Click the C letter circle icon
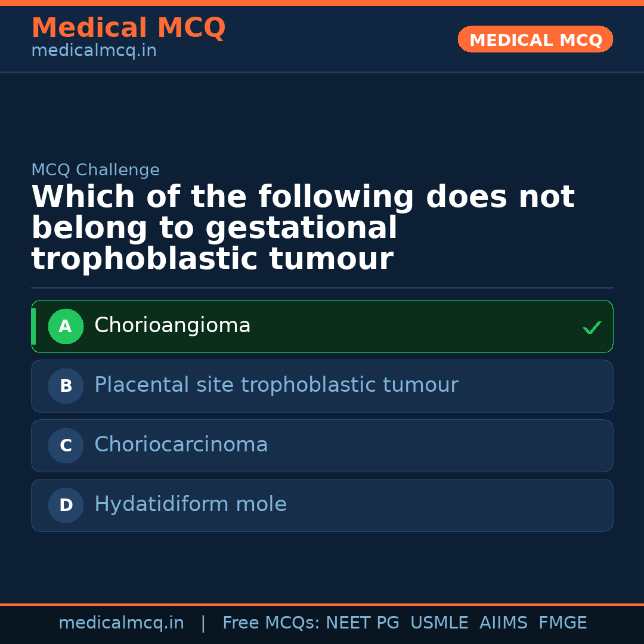 [66, 445]
